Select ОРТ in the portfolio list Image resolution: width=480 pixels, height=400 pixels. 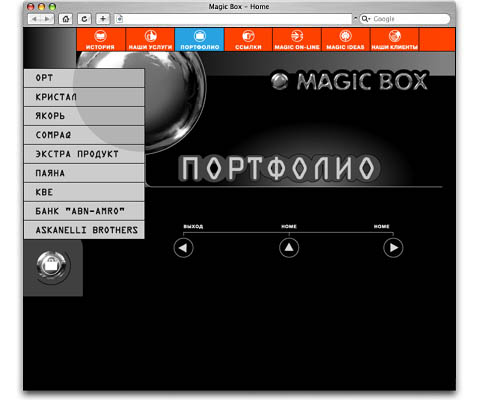click(x=84, y=78)
